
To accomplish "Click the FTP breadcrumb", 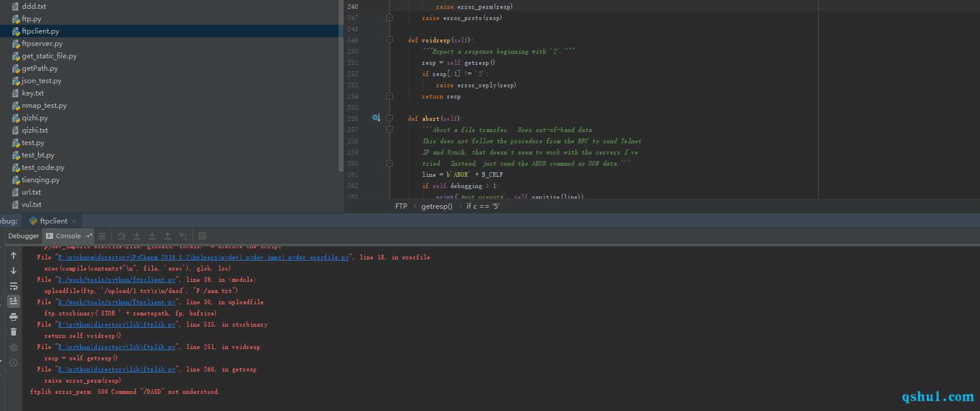I will (x=401, y=206).
